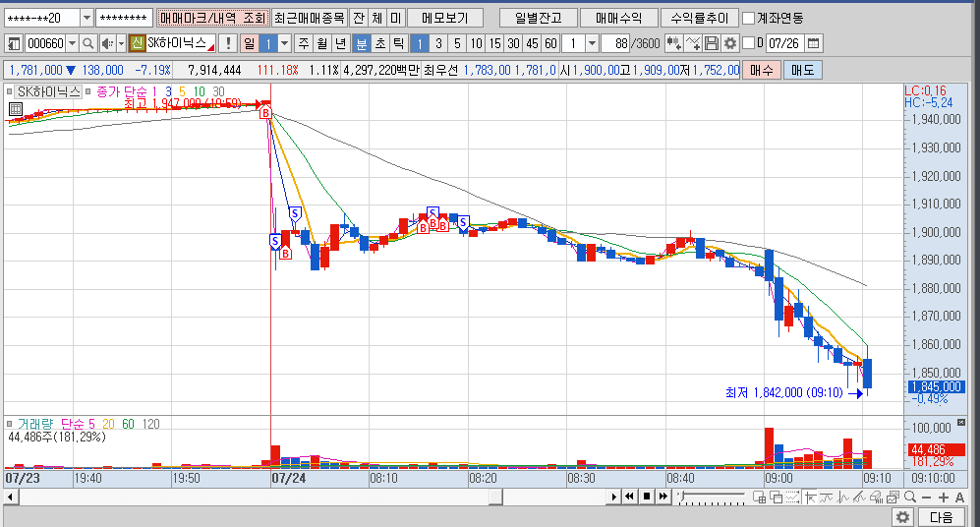Viewport: 980px width, 527px height.
Task: Toggle the 계좌연동 checkbox
Action: 748,18
